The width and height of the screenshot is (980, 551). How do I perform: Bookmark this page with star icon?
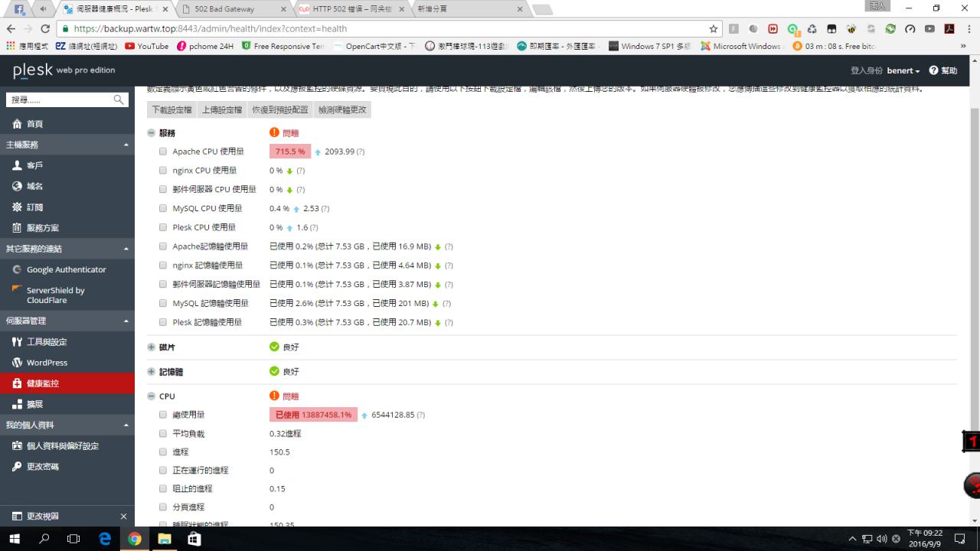point(714,28)
